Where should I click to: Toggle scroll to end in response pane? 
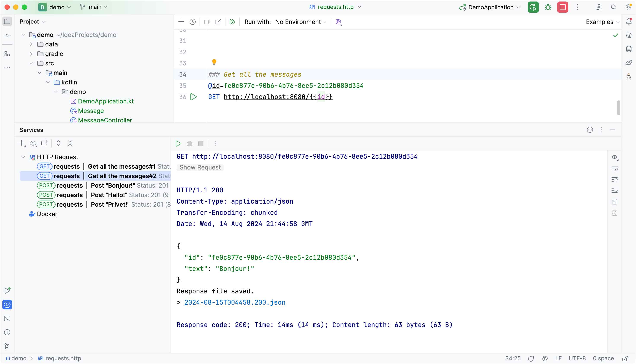pyautogui.click(x=614, y=191)
